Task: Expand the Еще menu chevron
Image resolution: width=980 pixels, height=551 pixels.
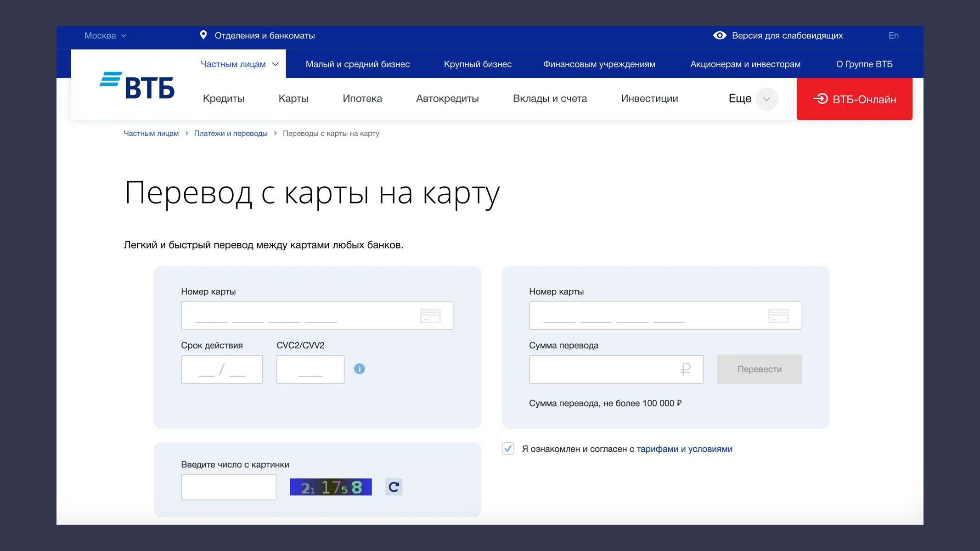Action: tap(766, 99)
